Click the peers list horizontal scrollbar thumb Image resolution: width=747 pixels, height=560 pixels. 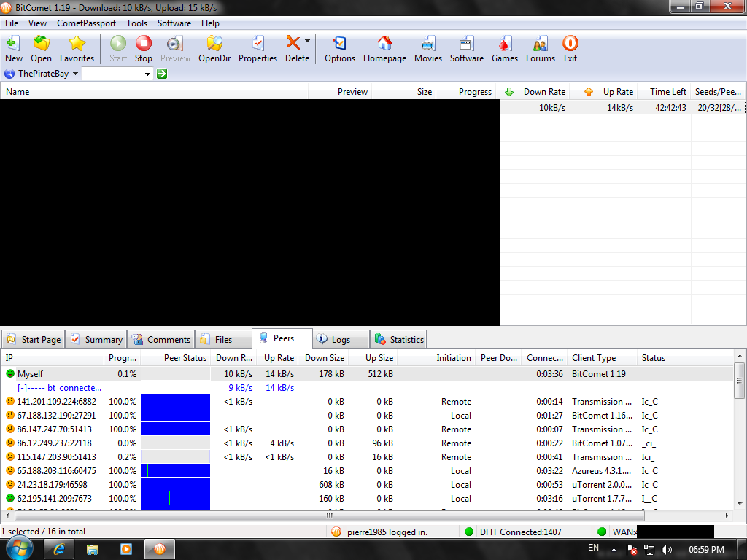click(329, 516)
